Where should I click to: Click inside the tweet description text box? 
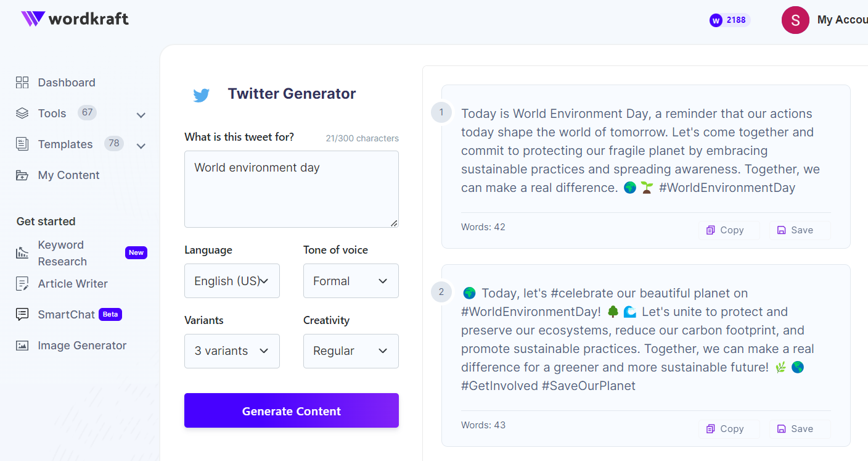291,188
